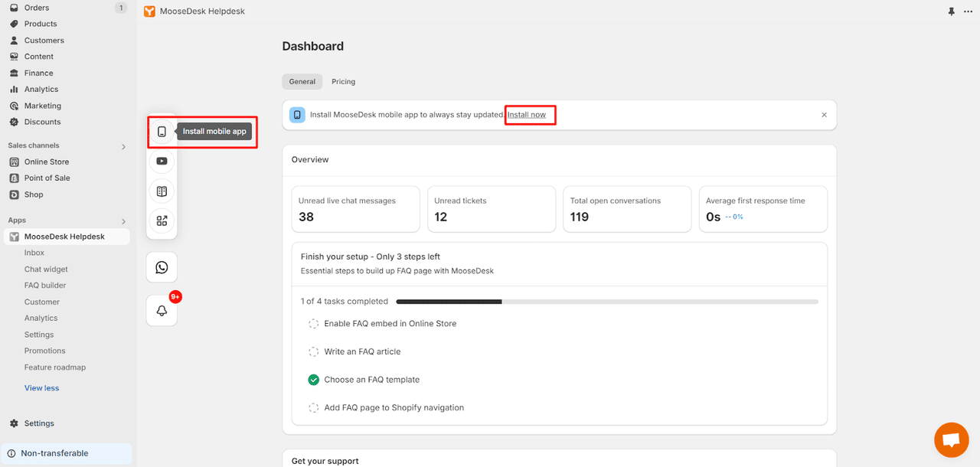Screen dimensions: 980x467
Task: Open Unread live chat messages card
Action: point(356,209)
